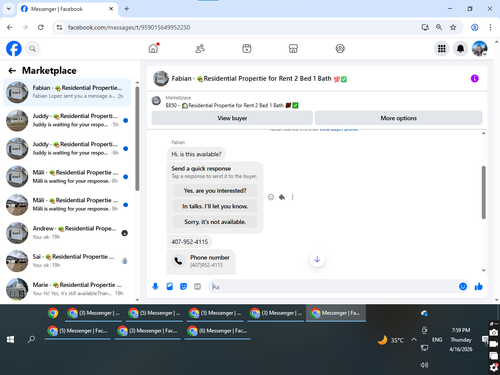Open Juddy conversation from 6h ago
The width and height of the screenshot is (500, 375).
pos(67,149)
